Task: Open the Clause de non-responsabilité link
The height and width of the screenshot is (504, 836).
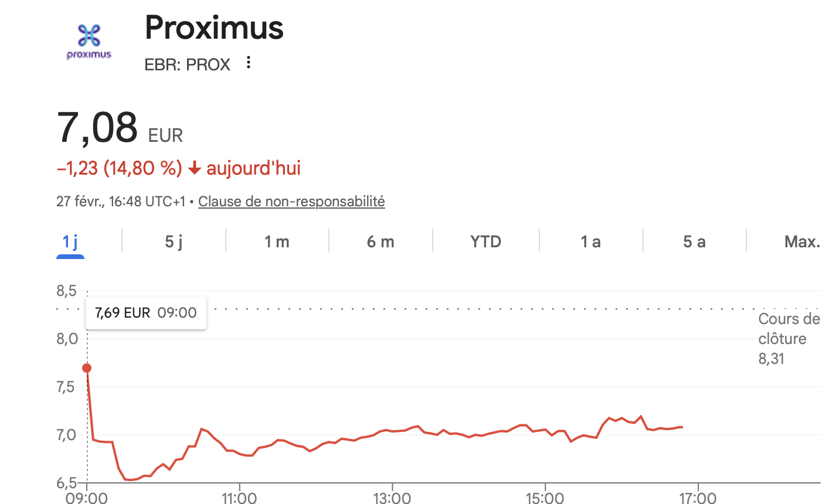Action: 291,202
